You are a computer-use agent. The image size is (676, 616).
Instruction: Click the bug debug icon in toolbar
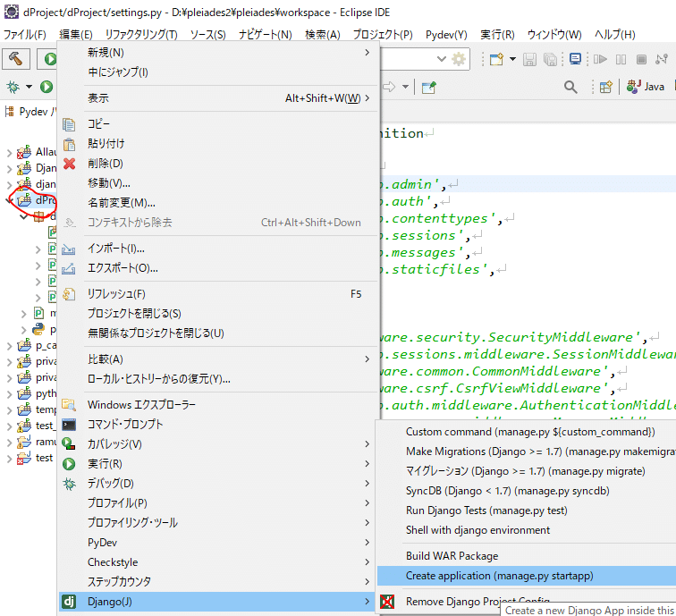[x=13, y=87]
